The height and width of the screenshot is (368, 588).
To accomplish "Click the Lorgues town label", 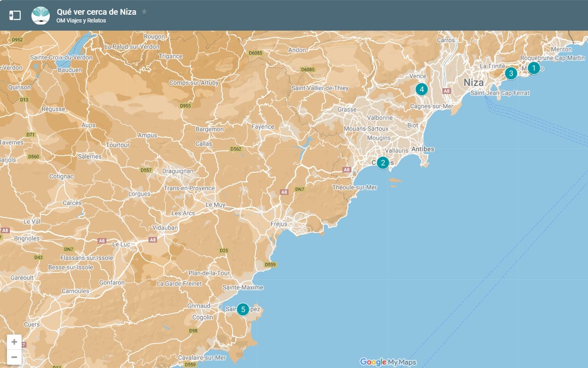I will pyautogui.click(x=139, y=194).
